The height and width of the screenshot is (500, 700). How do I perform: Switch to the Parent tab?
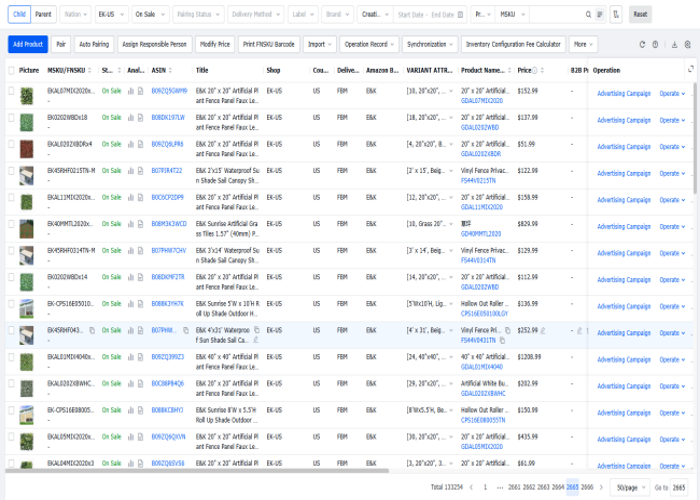click(43, 15)
